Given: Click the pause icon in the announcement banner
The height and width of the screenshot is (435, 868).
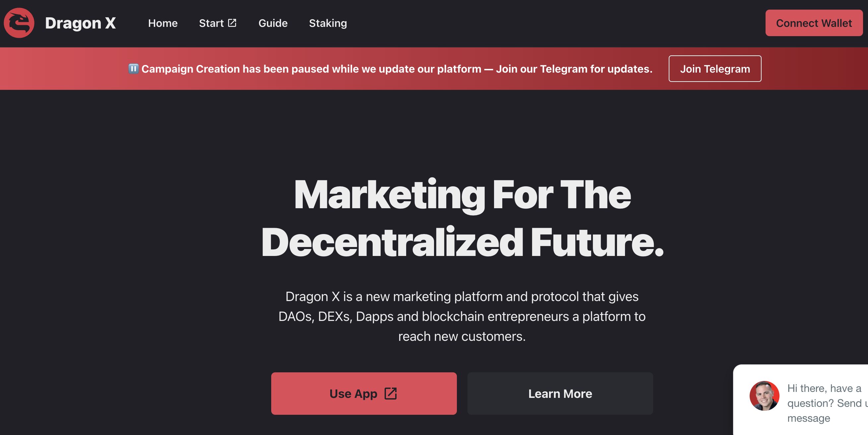Looking at the screenshot, I should click(134, 68).
